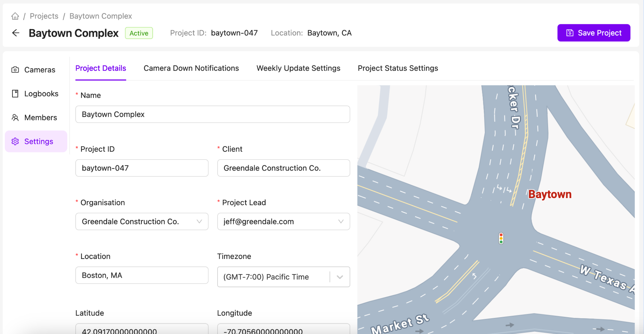Switch to the Camera Down Notifications tab
The height and width of the screenshot is (334, 644).
[191, 68]
